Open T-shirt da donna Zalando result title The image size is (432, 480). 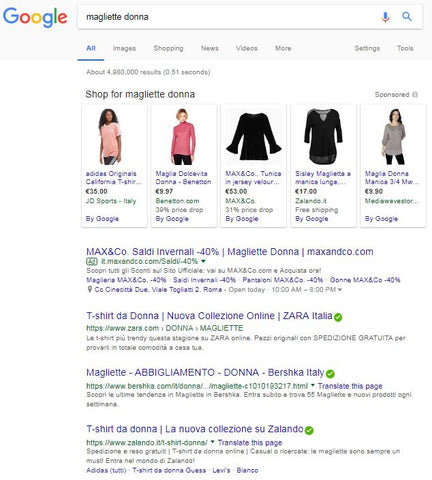tap(195, 429)
